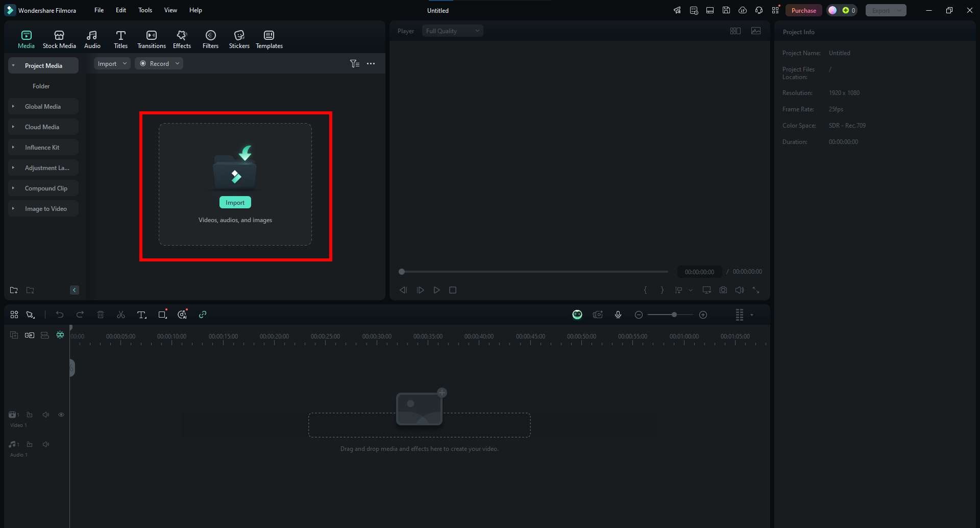Open the Tools menu
980x528 pixels.
click(145, 10)
